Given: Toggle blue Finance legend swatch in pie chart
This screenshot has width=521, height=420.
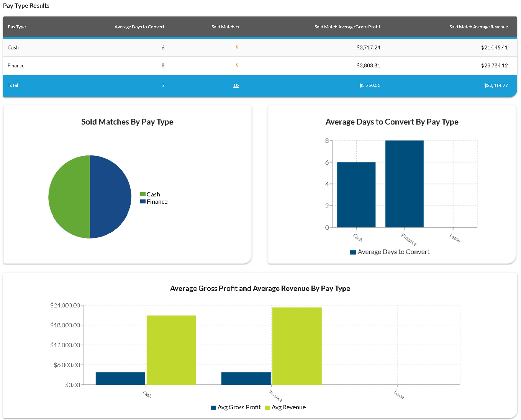Looking at the screenshot, I should pos(143,202).
